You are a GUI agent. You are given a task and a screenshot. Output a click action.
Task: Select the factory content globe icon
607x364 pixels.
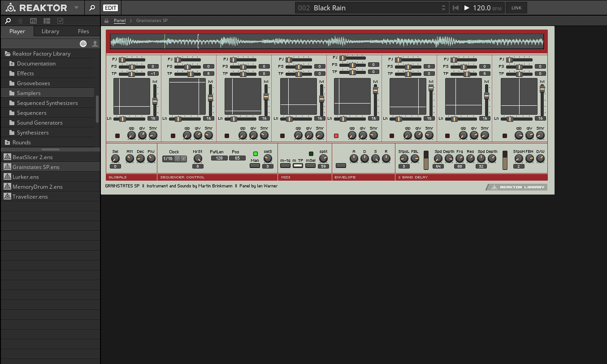(x=83, y=43)
